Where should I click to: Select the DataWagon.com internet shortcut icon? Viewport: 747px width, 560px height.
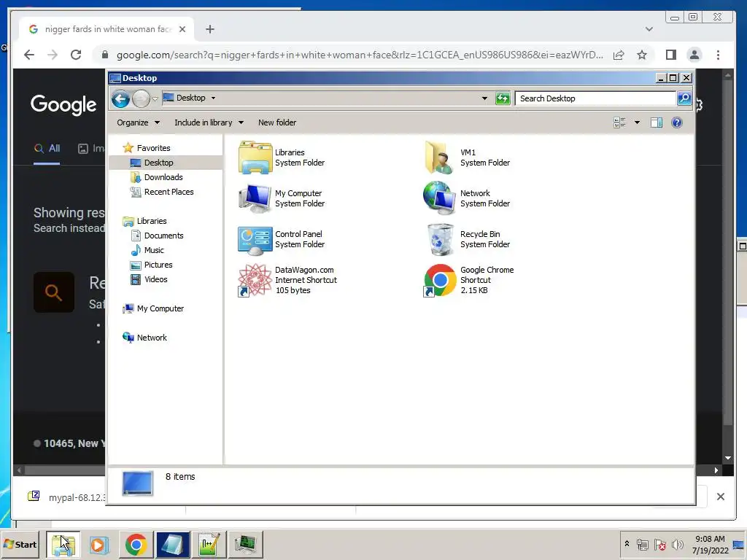255,280
